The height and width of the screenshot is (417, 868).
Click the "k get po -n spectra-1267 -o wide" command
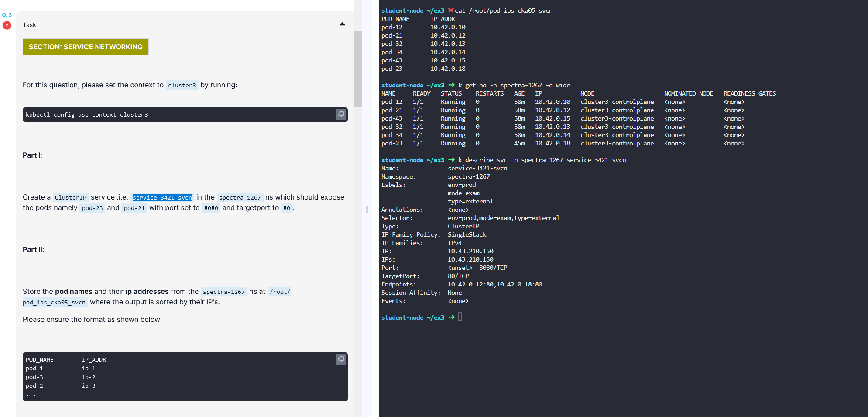tap(514, 85)
